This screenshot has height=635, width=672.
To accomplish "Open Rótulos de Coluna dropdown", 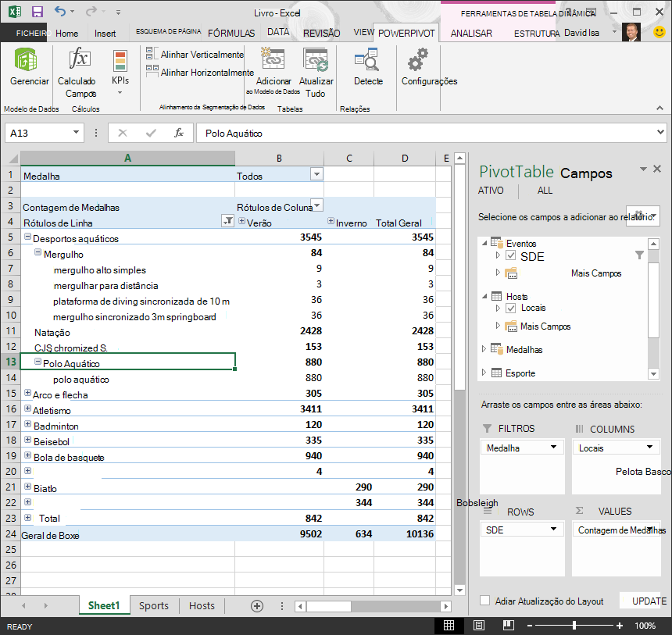I will 317,205.
